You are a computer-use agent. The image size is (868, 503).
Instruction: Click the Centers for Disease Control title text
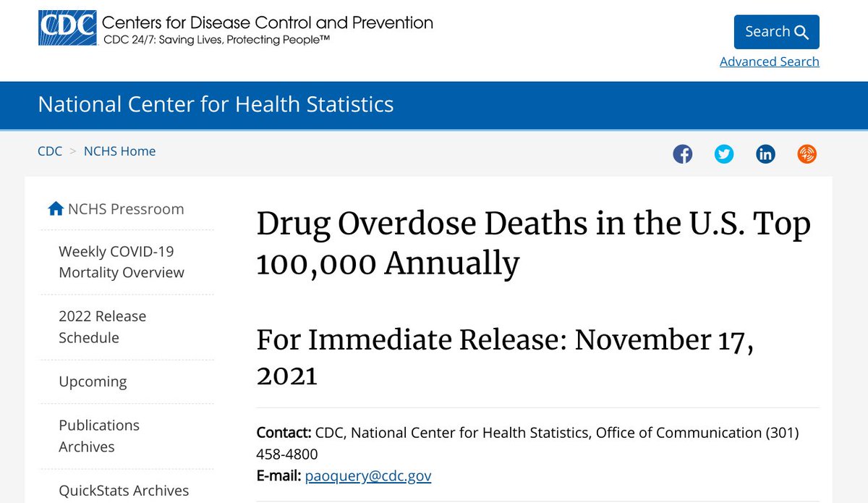click(x=268, y=22)
